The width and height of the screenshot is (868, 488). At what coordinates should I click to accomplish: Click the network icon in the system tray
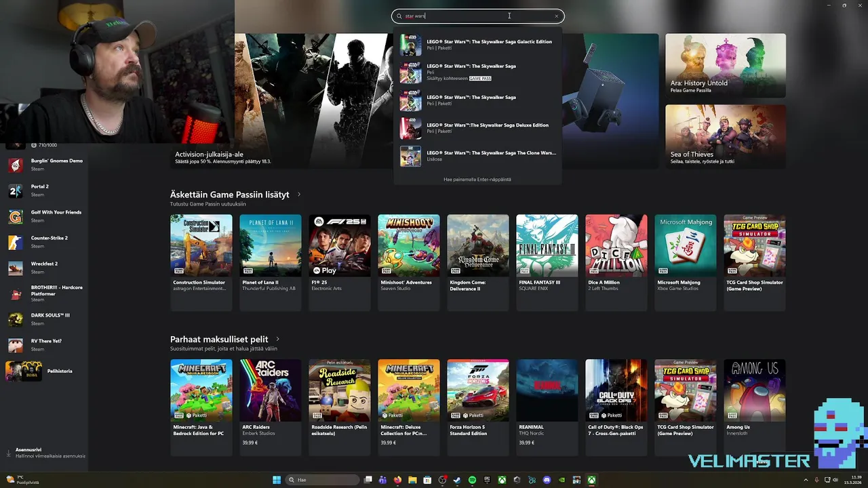827,480
